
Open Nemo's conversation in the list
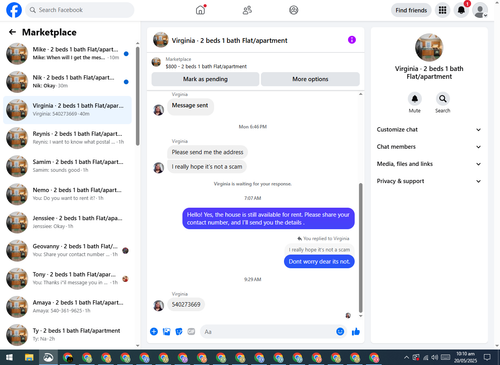[67, 194]
